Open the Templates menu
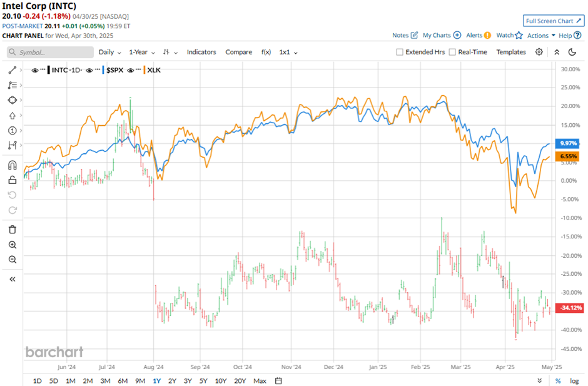The image size is (588, 386). click(511, 52)
